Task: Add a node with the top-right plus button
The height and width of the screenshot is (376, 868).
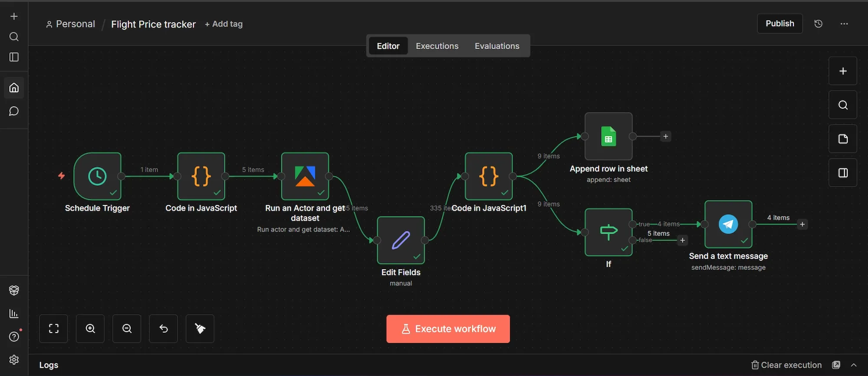Action: (843, 71)
